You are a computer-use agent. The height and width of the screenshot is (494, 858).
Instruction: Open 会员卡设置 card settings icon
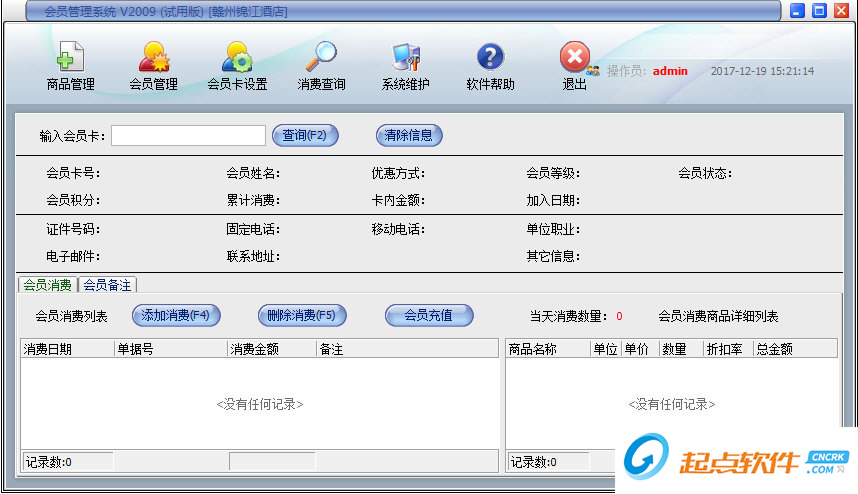tap(237, 57)
